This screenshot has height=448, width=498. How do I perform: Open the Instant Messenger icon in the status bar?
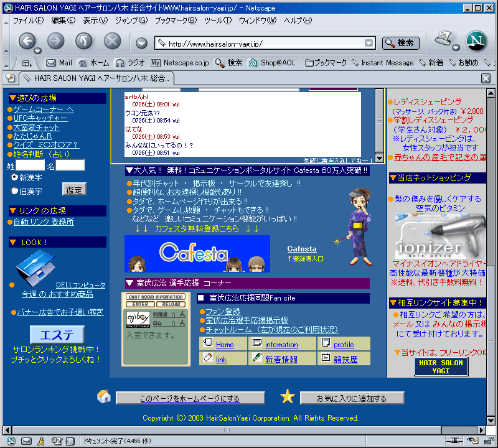click(x=41, y=441)
